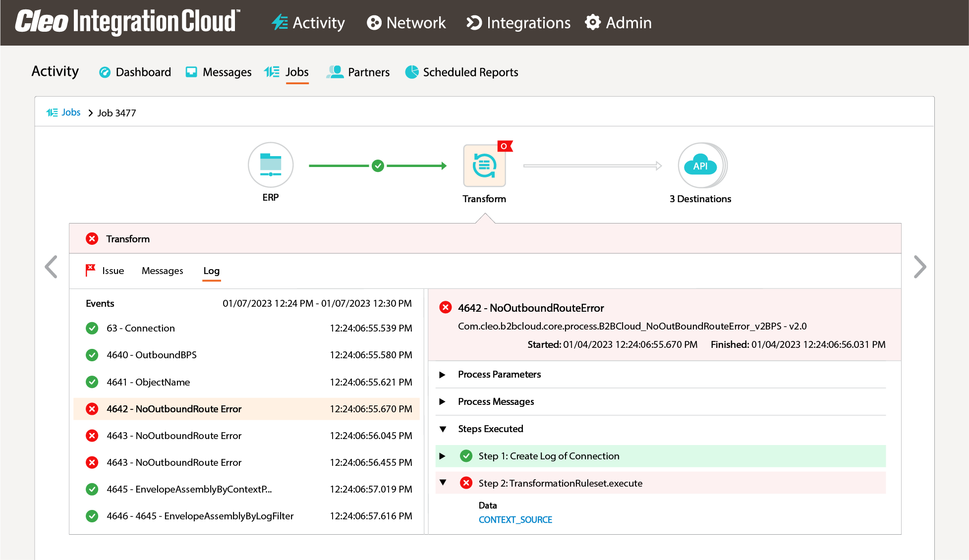Image resolution: width=969 pixels, height=560 pixels.
Task: Switch to the Messages tab in Transform panel
Action: coord(163,271)
